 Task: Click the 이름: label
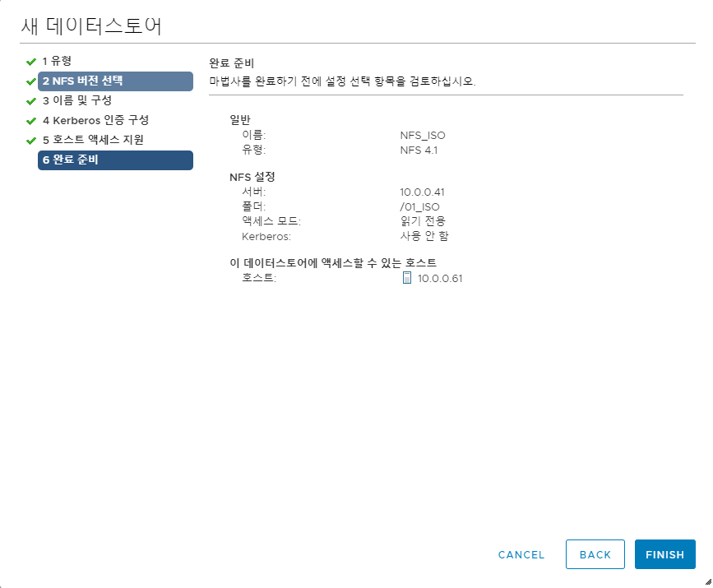pos(254,135)
